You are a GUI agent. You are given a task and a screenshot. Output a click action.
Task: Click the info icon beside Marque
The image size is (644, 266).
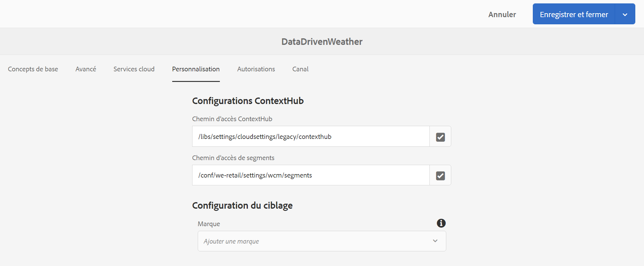[x=441, y=223]
